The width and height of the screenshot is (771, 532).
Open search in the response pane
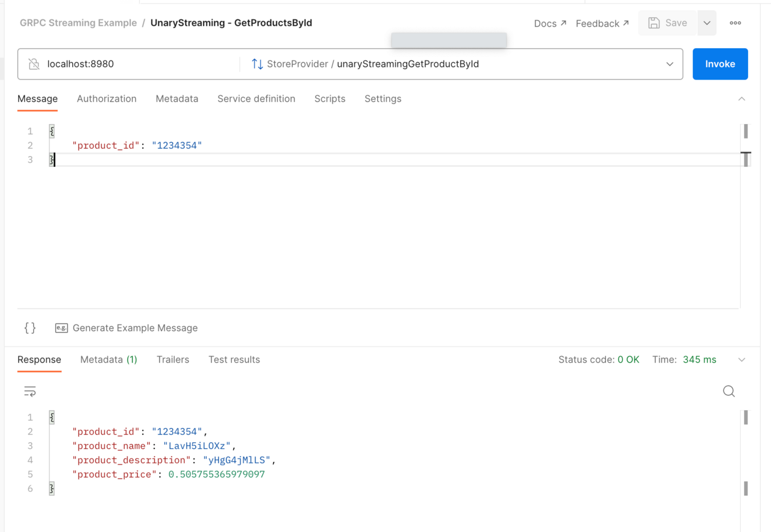coord(728,391)
